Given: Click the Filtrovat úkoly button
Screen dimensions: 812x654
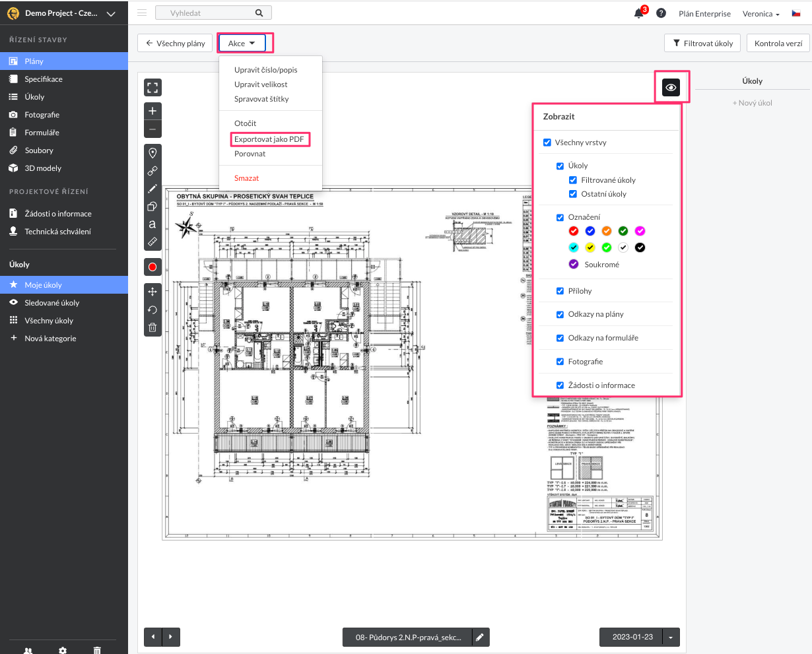Looking at the screenshot, I should [702, 44].
